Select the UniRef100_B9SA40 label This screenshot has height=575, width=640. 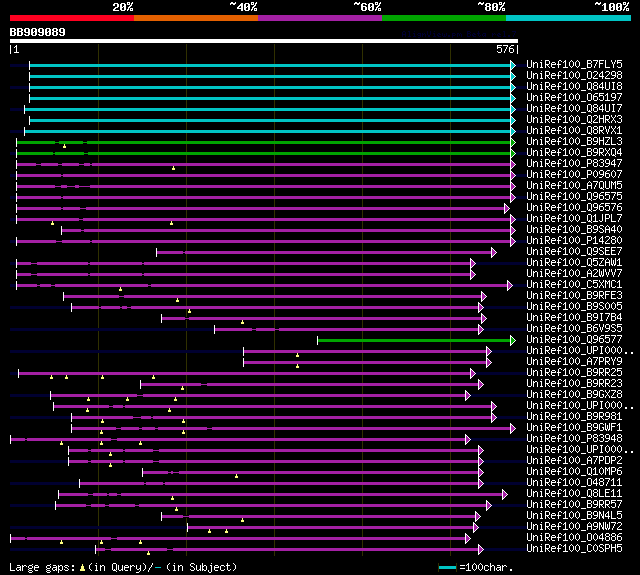(574, 230)
